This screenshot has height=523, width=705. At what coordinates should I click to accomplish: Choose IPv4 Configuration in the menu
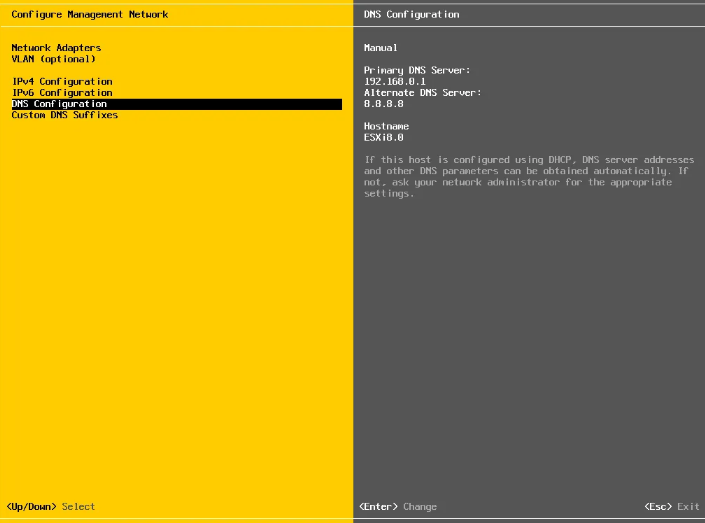pyautogui.click(x=62, y=81)
